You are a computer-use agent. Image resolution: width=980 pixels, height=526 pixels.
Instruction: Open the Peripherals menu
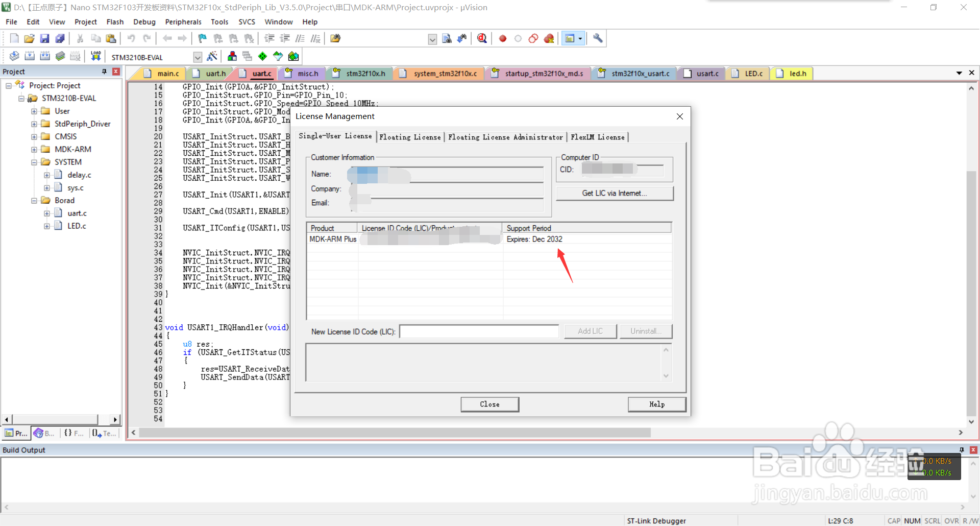[x=183, y=22]
